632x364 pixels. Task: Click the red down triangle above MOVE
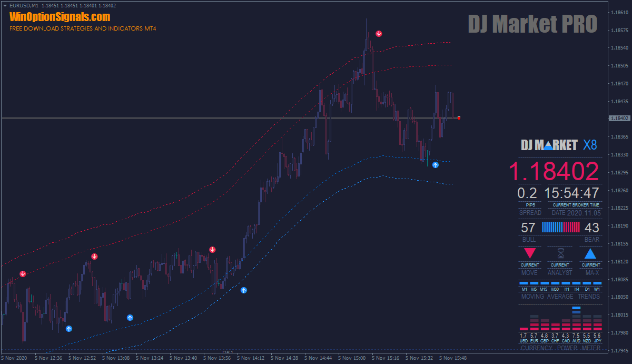[x=530, y=254]
